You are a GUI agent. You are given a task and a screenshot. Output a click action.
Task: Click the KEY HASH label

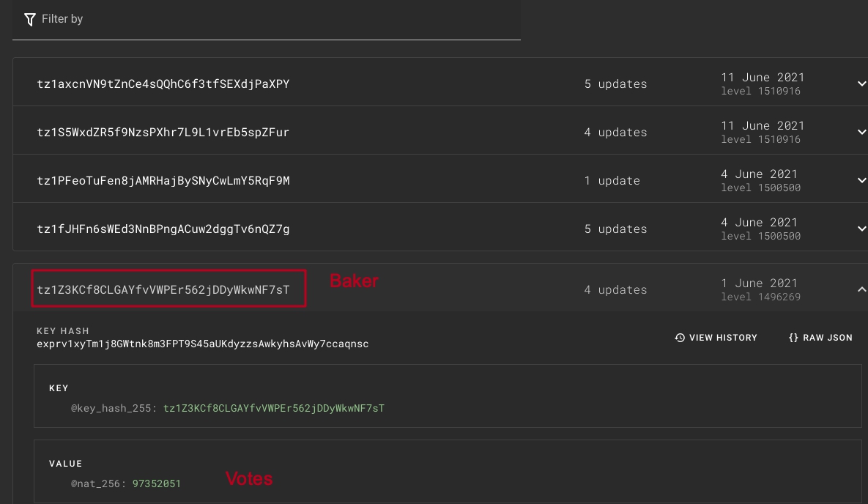63,330
